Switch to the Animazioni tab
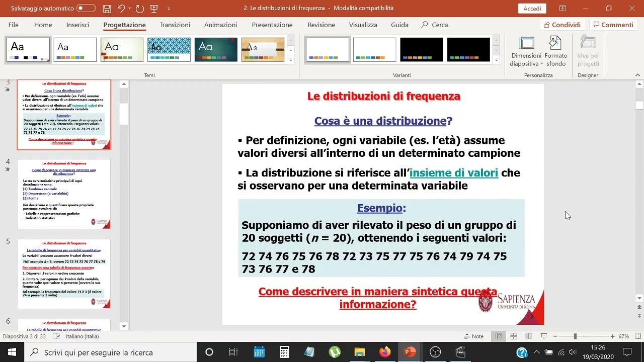The image size is (644, 362). pos(220,25)
